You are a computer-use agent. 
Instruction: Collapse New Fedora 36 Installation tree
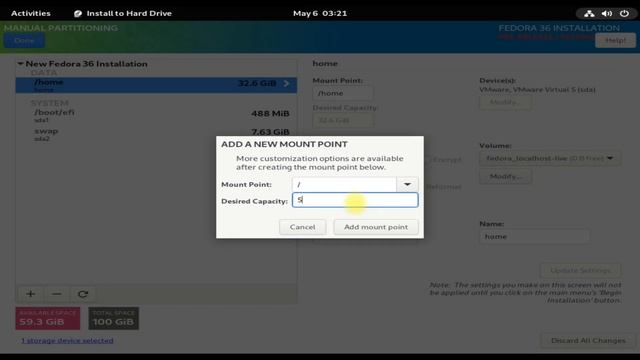(20, 64)
